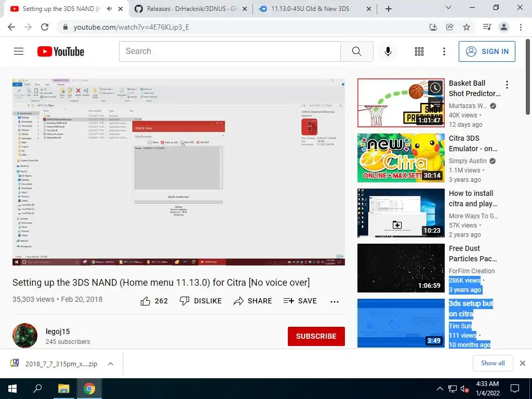Open Windows taskbar search
This screenshot has width=532, height=399.
pyautogui.click(x=37, y=389)
